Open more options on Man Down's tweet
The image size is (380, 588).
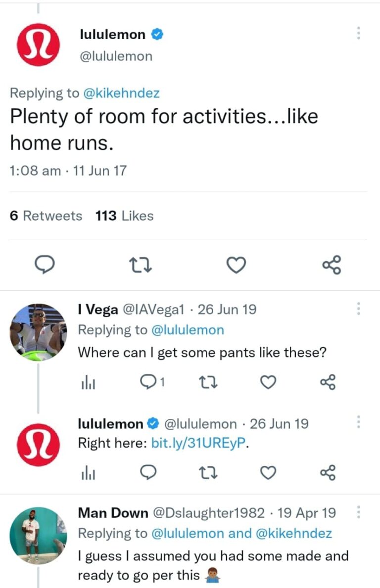coord(359,512)
